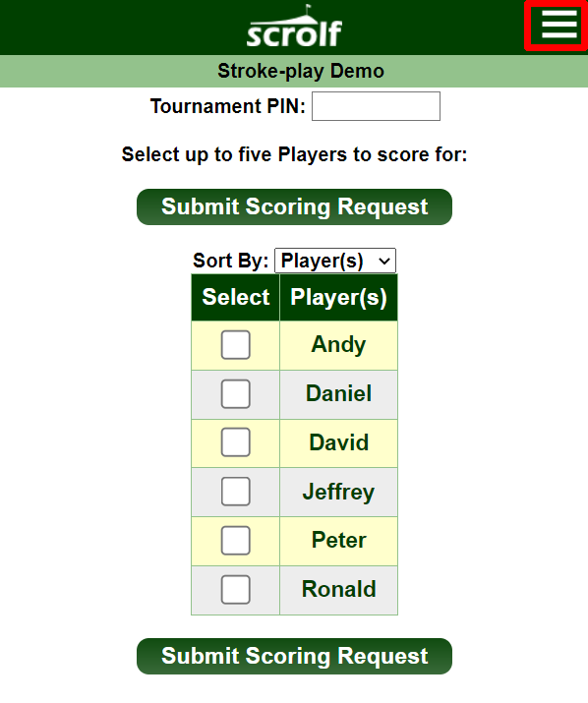Open the hamburger menu icon
Screen dimensions: 588x703
pos(559,25)
